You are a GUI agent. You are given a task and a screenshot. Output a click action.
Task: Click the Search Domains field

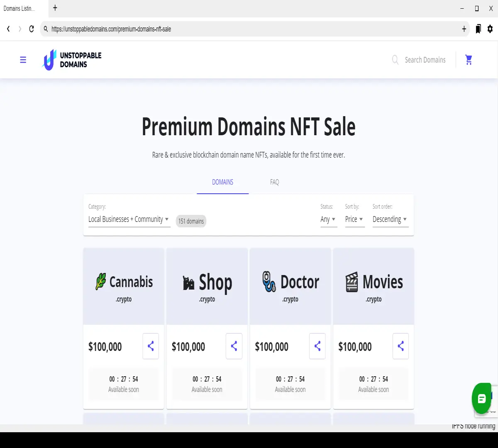tap(425, 60)
